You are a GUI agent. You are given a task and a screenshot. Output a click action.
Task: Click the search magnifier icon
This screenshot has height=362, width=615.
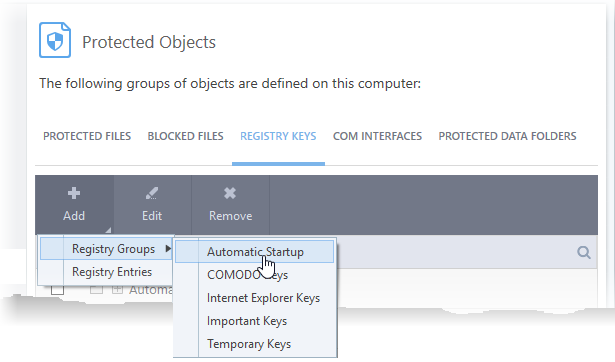click(x=584, y=253)
